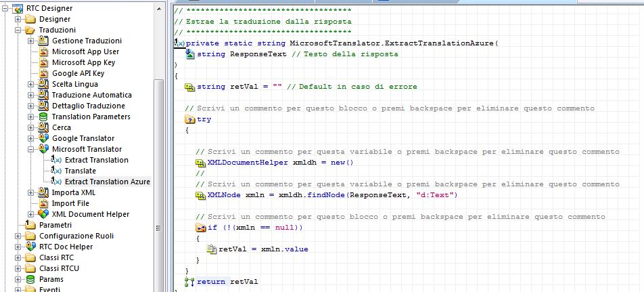Viewport: 644px width, 292px height.
Task: Click the Extract Translation Azure method icon
Action: click(x=57, y=182)
